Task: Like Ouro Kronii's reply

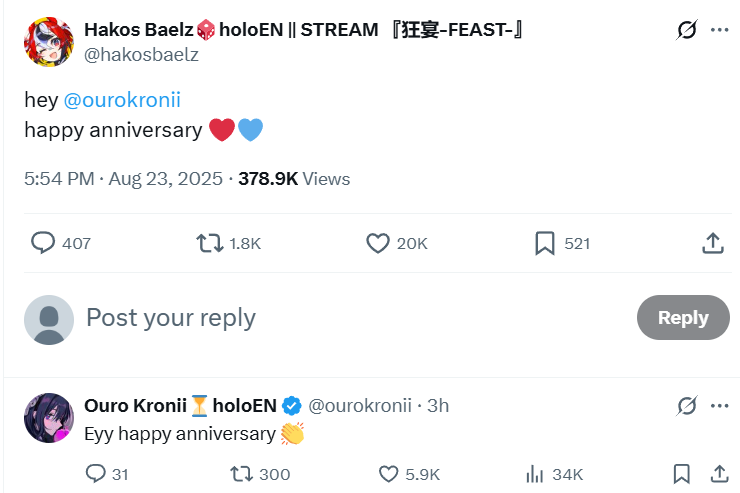Action: click(x=389, y=474)
